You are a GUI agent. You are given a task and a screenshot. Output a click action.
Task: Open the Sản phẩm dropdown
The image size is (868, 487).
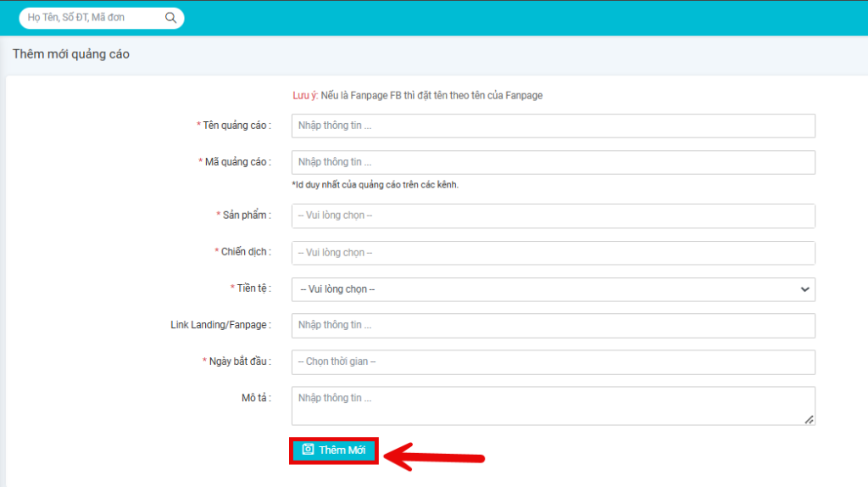coord(553,216)
